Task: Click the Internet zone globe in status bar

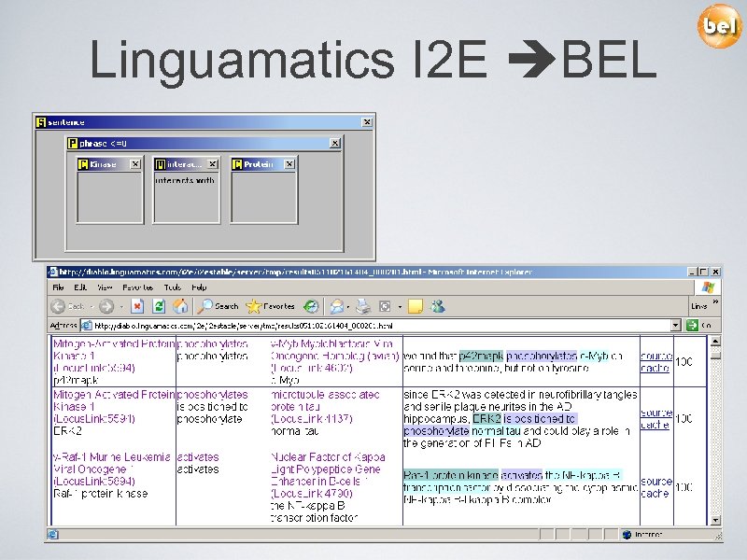Action: click(x=627, y=534)
